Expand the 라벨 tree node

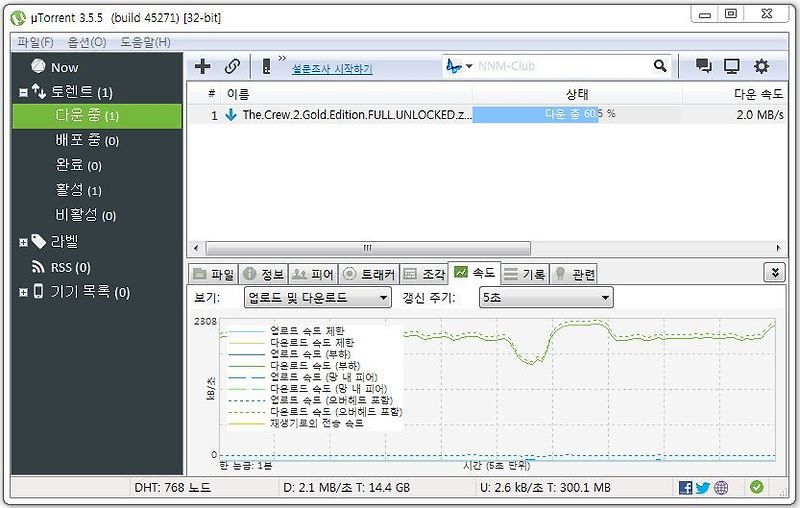point(23,242)
